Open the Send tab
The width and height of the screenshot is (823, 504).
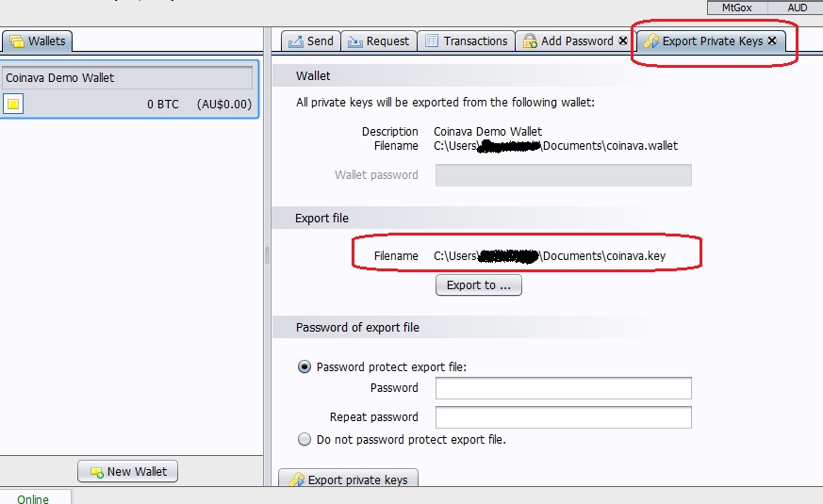coord(311,41)
